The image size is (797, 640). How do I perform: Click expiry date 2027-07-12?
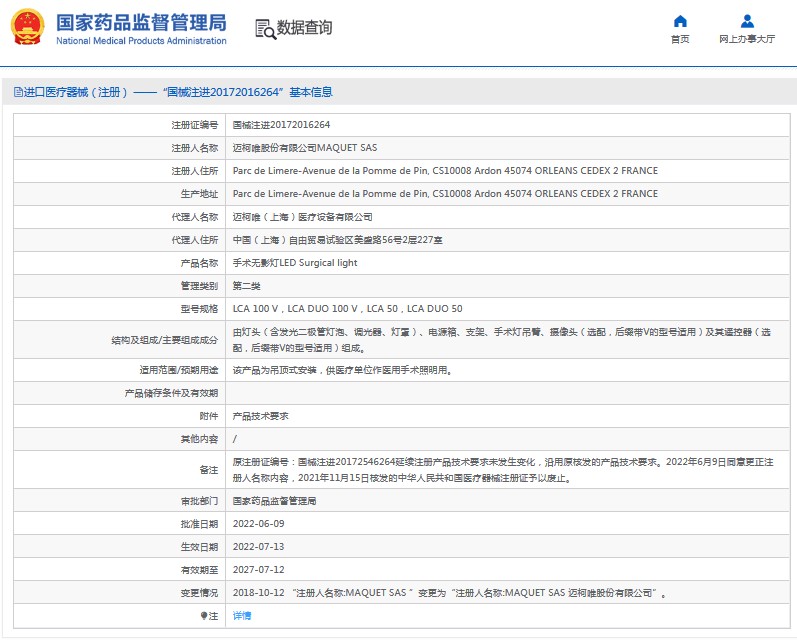point(258,570)
